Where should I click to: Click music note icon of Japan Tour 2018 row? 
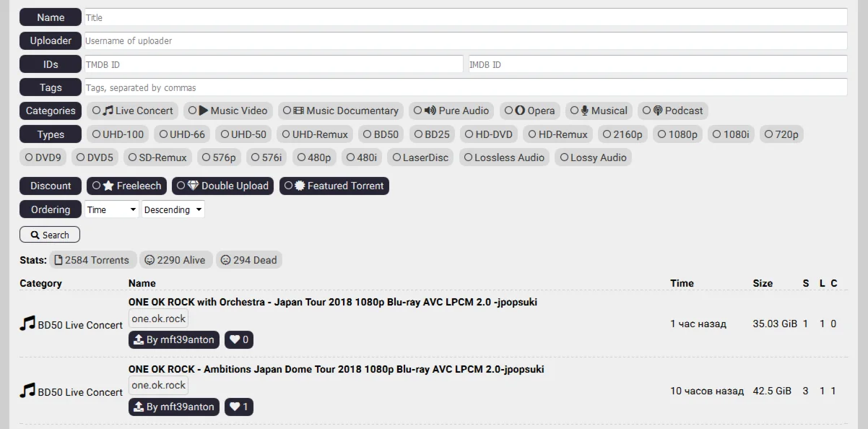(27, 323)
